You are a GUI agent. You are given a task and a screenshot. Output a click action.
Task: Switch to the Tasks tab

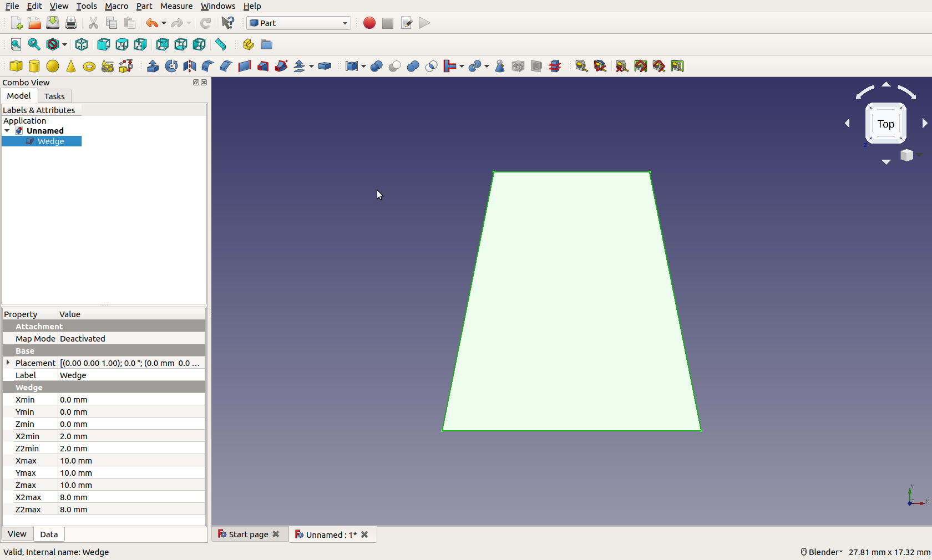tap(54, 96)
